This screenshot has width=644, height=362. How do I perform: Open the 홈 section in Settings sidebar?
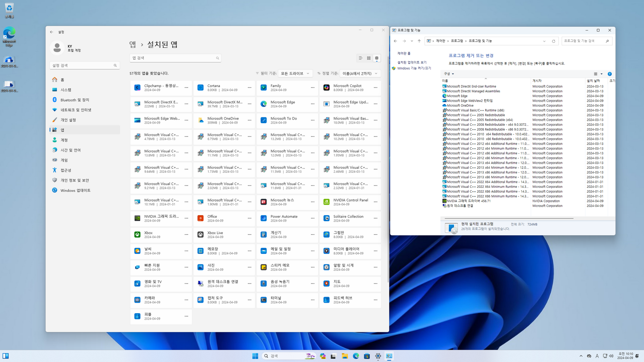(x=85, y=80)
